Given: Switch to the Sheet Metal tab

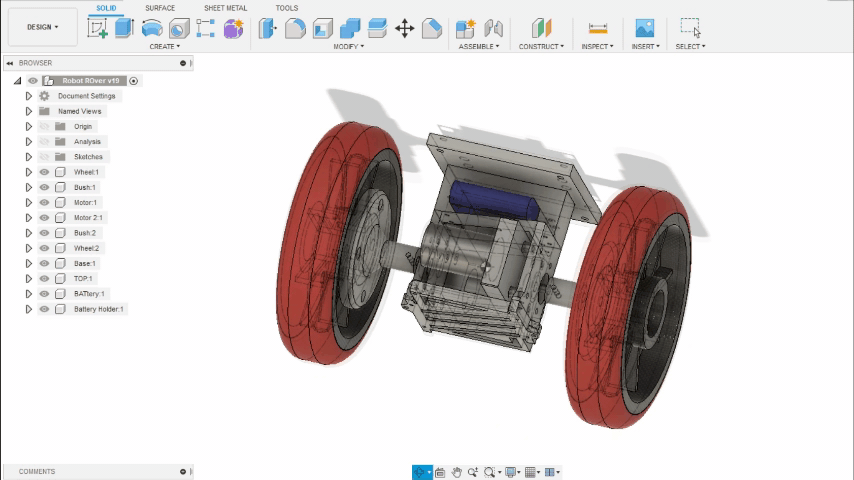Looking at the screenshot, I should coord(225,8).
